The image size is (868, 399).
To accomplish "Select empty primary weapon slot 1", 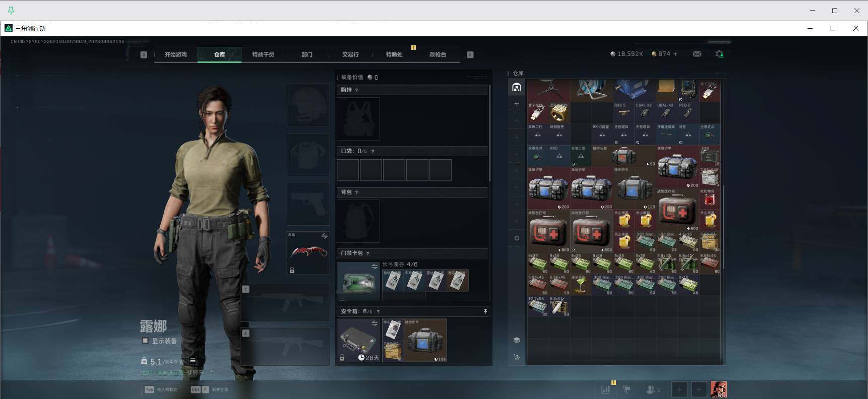I will tap(285, 302).
